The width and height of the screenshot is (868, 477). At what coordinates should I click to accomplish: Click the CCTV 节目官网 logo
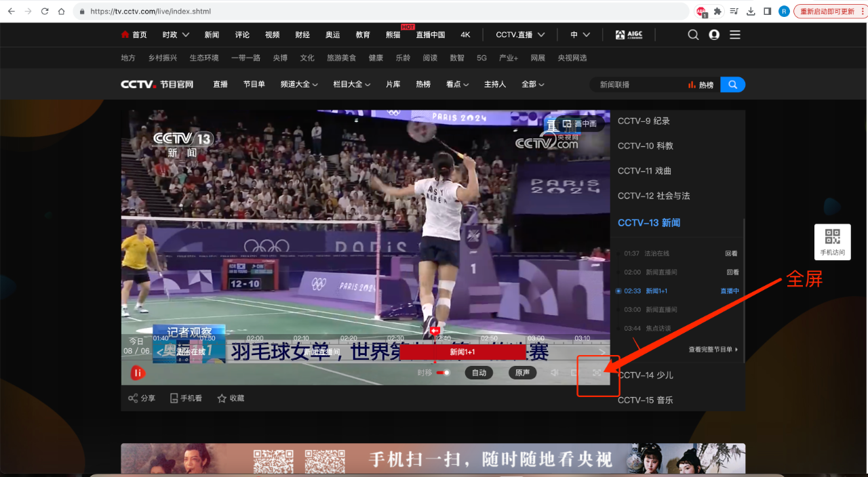pyautogui.click(x=157, y=85)
